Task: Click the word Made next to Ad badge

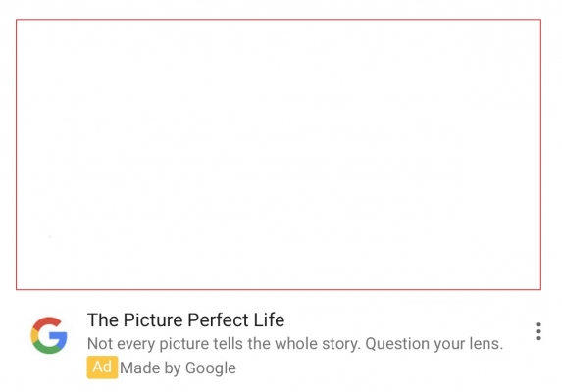Action: (x=140, y=368)
